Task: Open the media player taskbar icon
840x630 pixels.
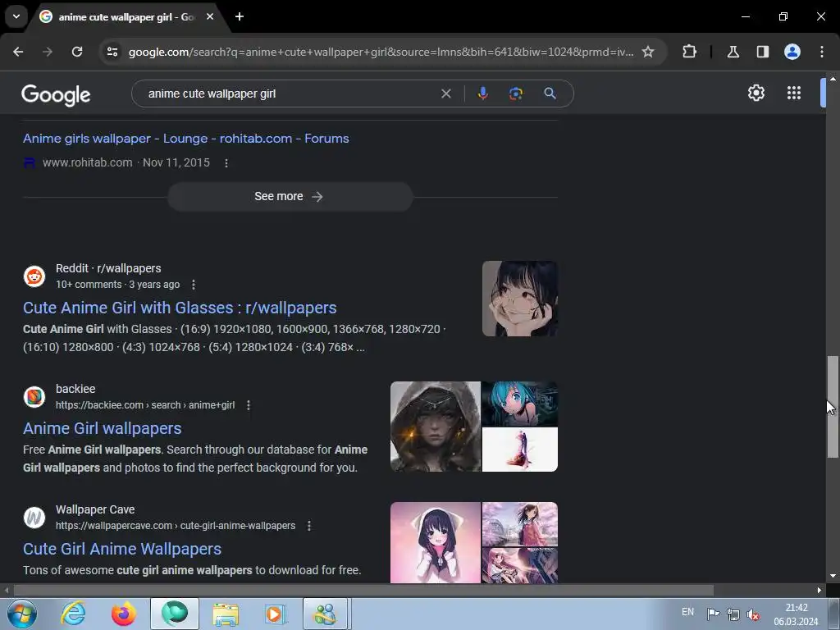Action: (x=276, y=614)
